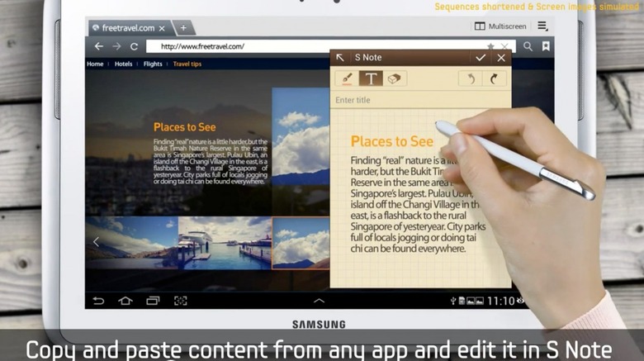Image resolution: width=644 pixels, height=361 pixels.
Task: Enable Multiscreen split view
Action: (500, 26)
